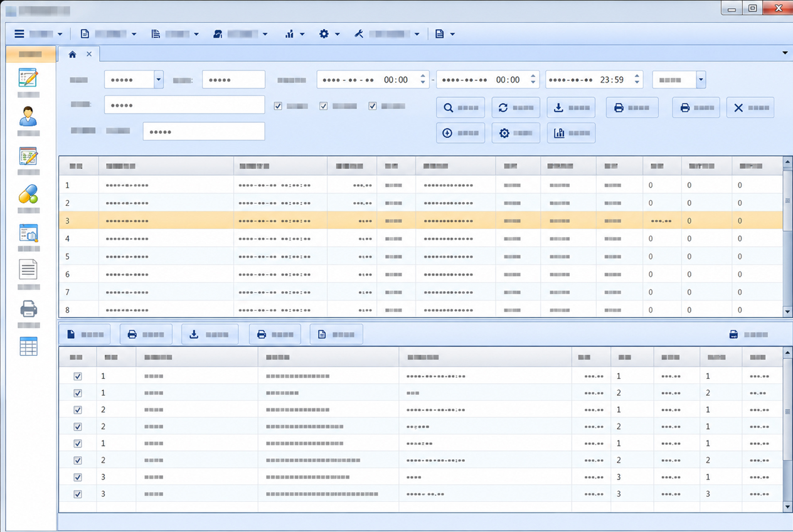793x532 pixels.
Task: Expand the first combo box dropdown arrow
Action: click(159, 80)
